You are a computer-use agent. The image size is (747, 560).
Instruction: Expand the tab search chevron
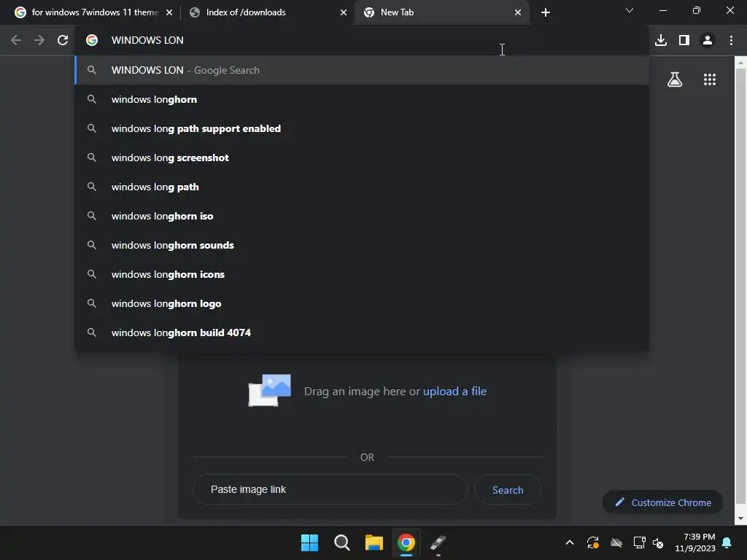(630, 10)
